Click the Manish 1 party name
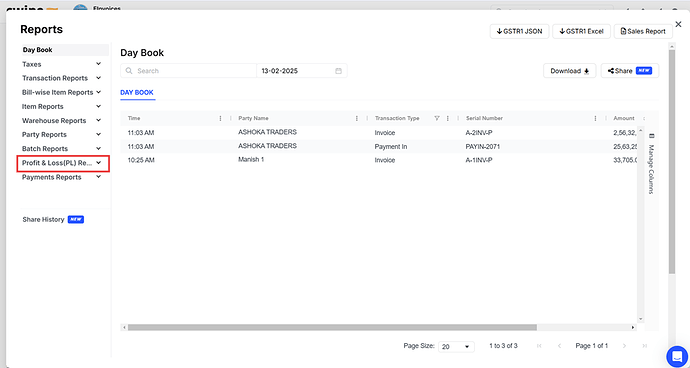Viewport: 690px width, 368px height. [x=251, y=159]
